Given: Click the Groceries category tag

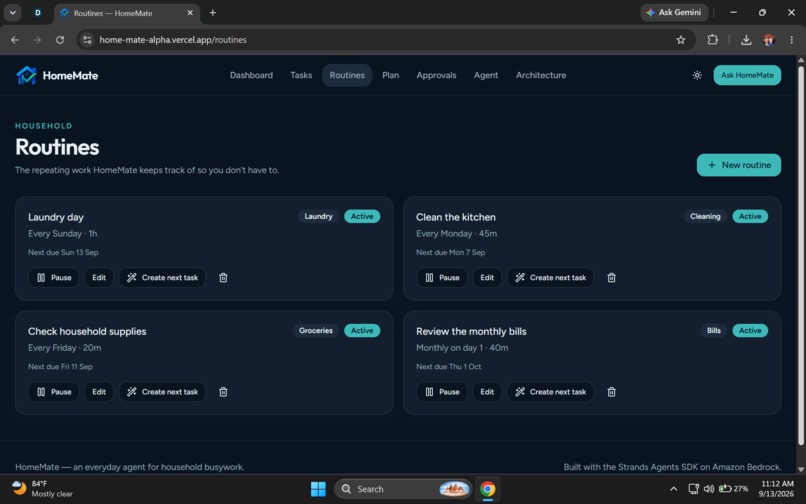Looking at the screenshot, I should tap(316, 331).
